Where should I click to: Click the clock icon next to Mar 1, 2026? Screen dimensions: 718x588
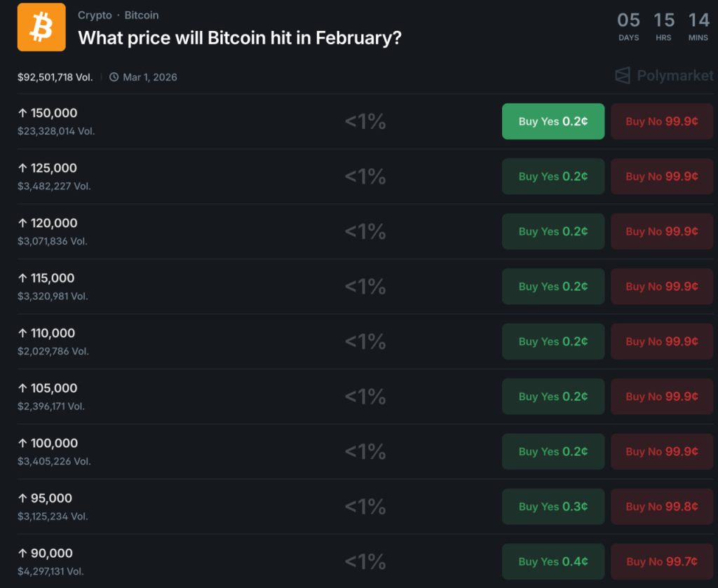[x=114, y=77]
